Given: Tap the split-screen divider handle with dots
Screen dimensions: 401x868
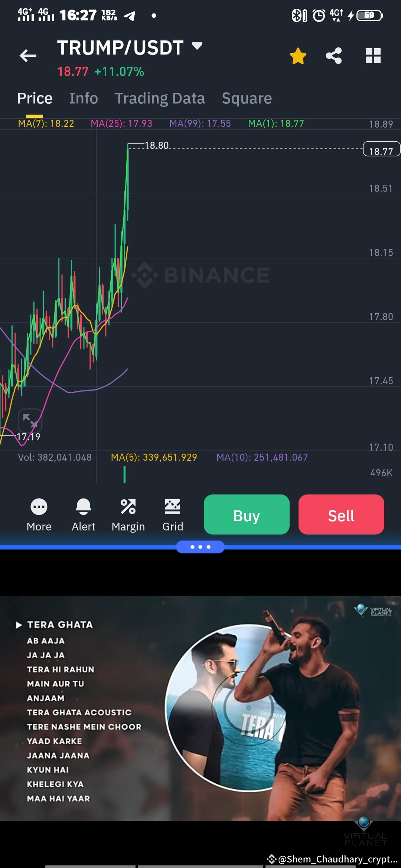Looking at the screenshot, I should point(200,547).
